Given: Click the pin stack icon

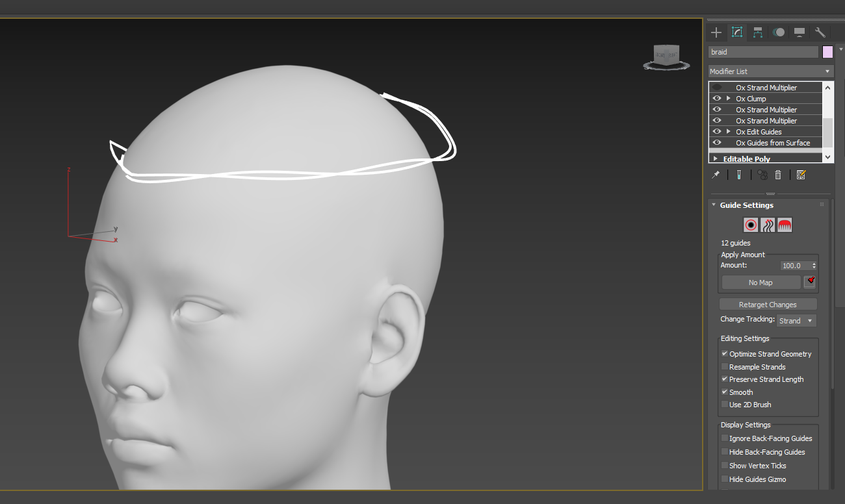Looking at the screenshot, I should pyautogui.click(x=716, y=175).
